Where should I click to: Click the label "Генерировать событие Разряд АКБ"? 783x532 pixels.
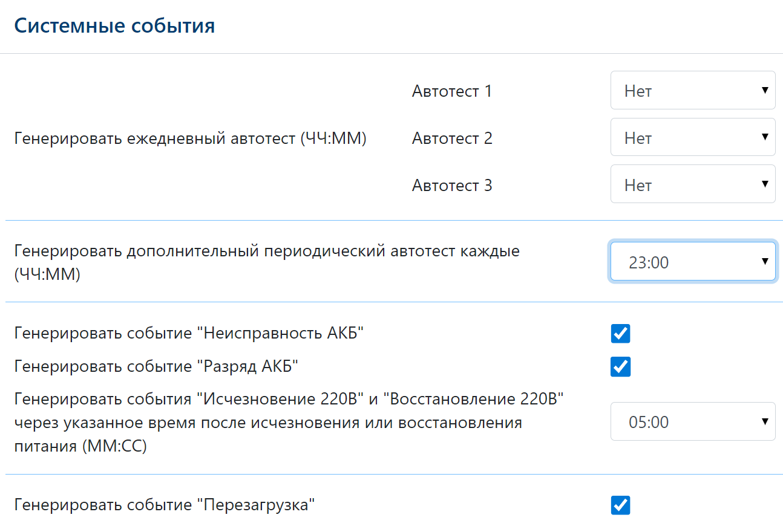[156, 366]
